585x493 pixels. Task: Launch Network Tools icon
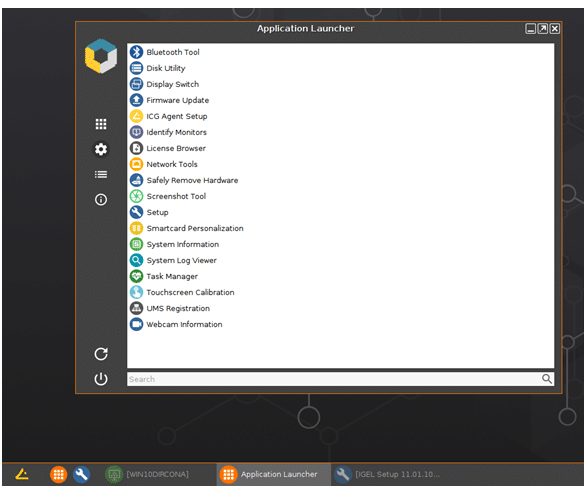136,164
